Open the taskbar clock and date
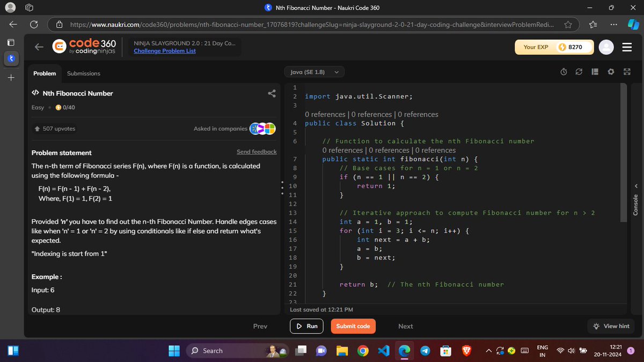Viewport: 644px width, 362px height. click(x=608, y=351)
